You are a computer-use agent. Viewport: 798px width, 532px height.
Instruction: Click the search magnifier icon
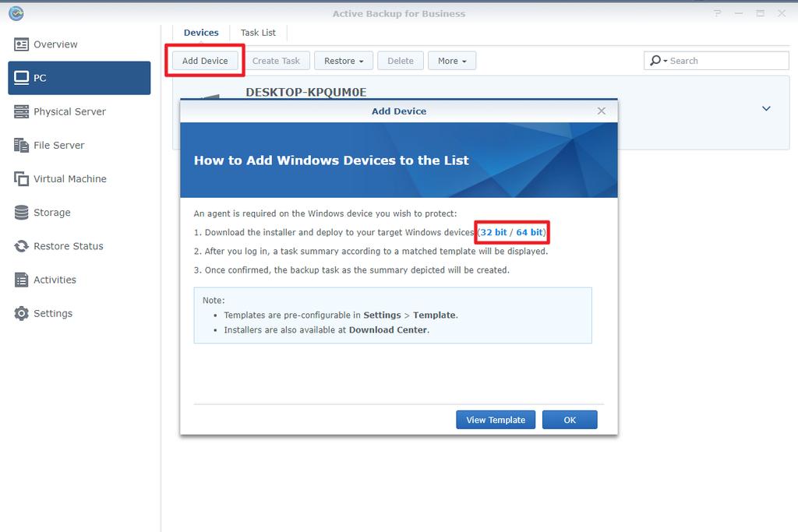655,61
